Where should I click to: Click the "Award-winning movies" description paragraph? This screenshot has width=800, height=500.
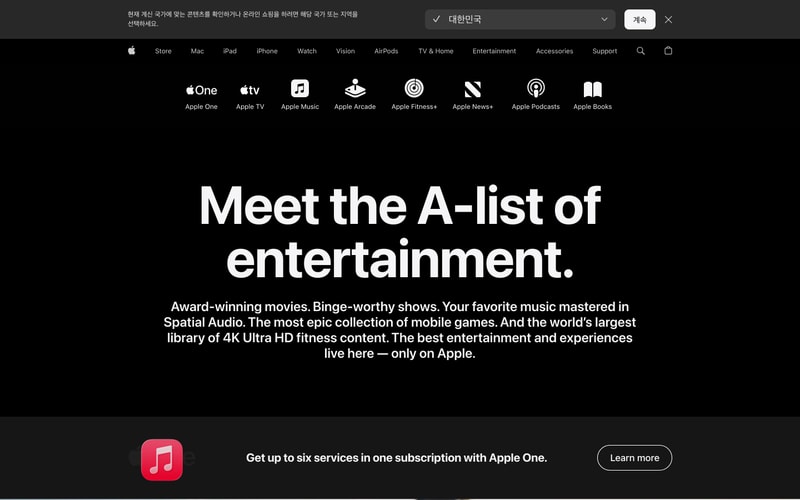point(399,330)
